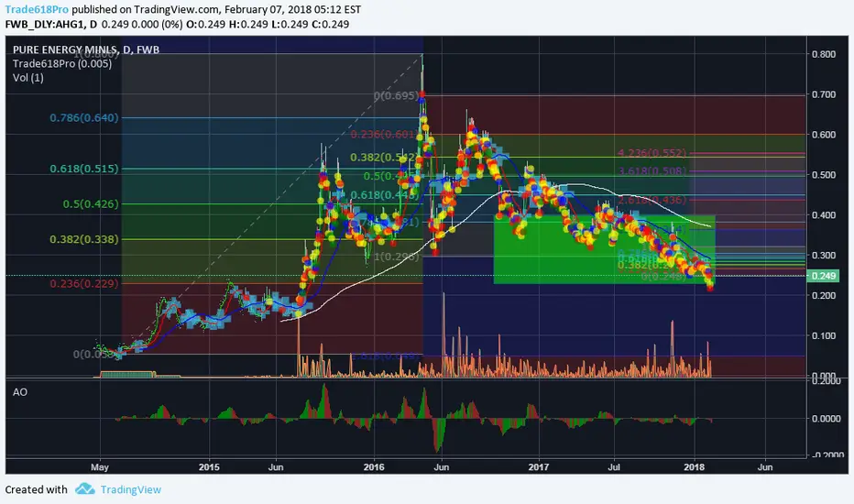Click the 2015 label on time axis
The width and height of the screenshot is (854, 504).
pyautogui.click(x=209, y=467)
